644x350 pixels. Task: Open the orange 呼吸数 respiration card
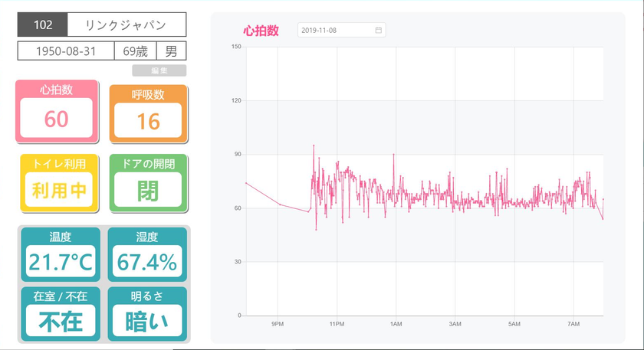[148, 113]
